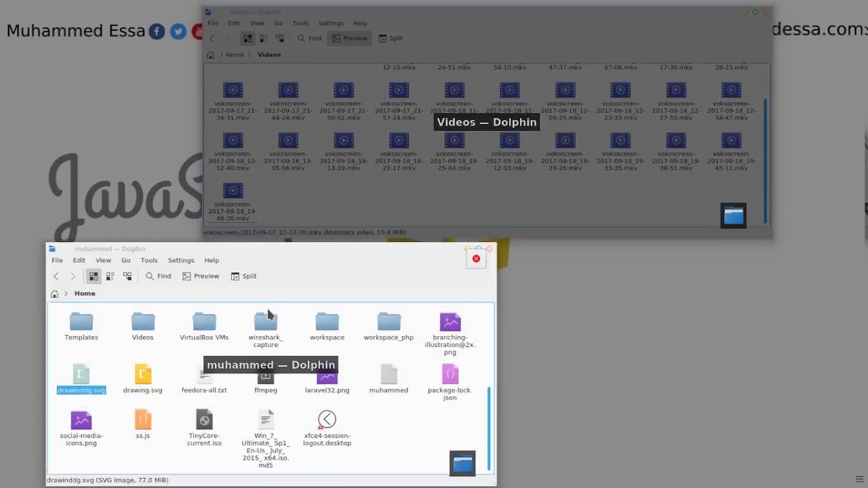Toggle Preview in muhammed Dolphin window

point(200,276)
